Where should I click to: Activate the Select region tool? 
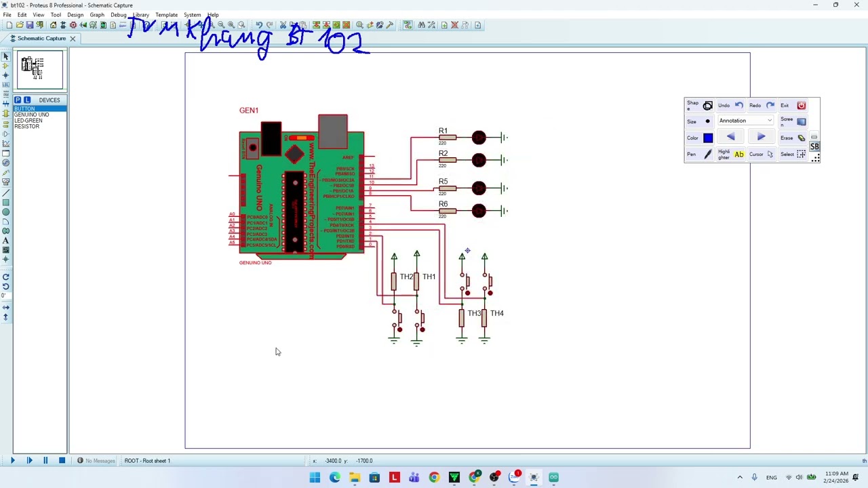pyautogui.click(x=793, y=155)
